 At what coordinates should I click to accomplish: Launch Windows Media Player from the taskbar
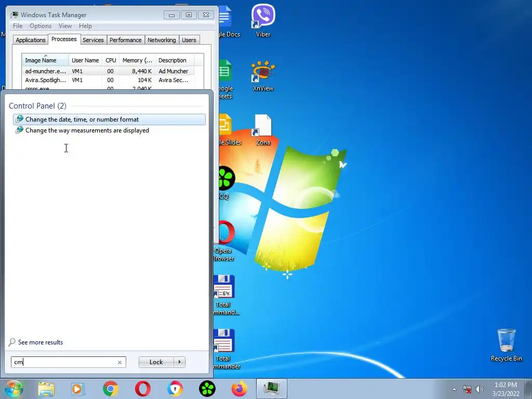click(x=78, y=389)
